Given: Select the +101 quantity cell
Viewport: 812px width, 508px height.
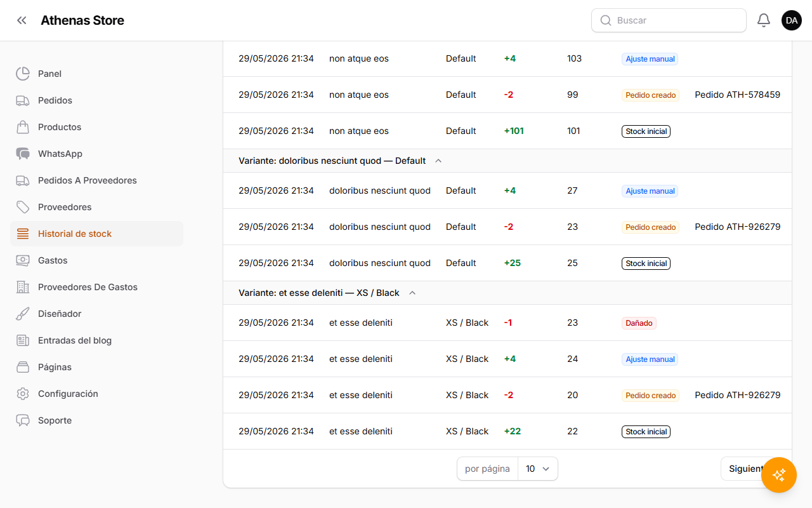Looking at the screenshot, I should click(x=514, y=131).
